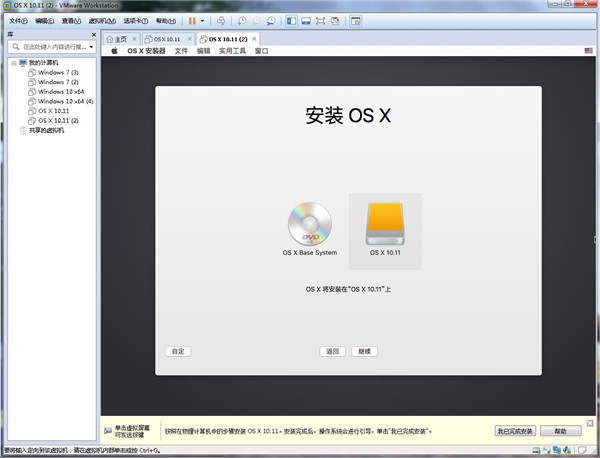Open the 查看 menu in VMware
600x458 pixels.
pyautogui.click(x=71, y=21)
